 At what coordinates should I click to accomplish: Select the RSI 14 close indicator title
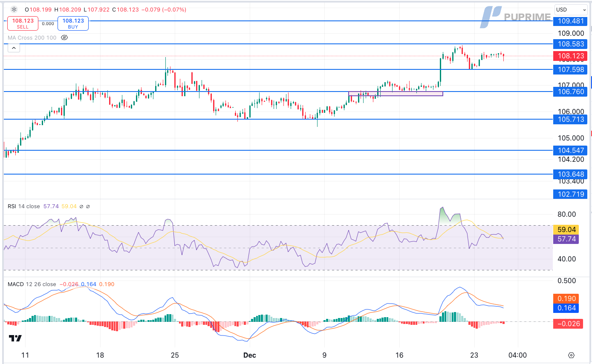pyautogui.click(x=23, y=206)
